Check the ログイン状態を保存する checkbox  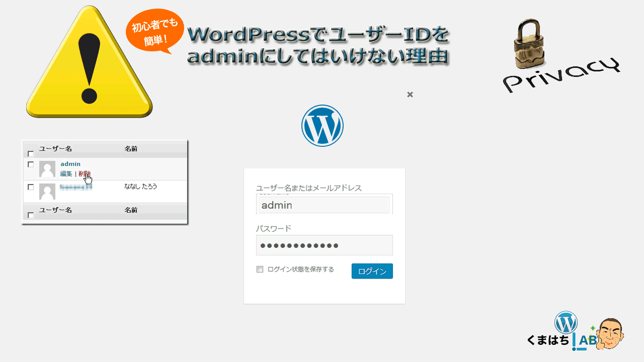point(260,270)
